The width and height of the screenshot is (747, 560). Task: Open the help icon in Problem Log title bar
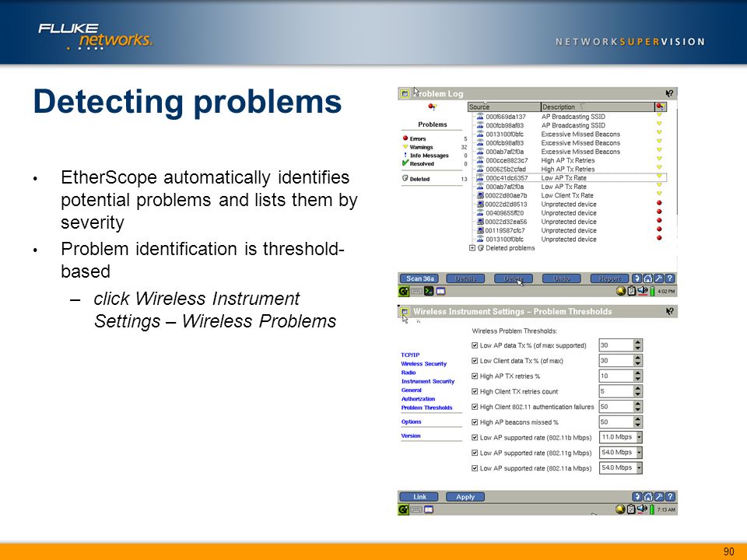tap(669, 94)
